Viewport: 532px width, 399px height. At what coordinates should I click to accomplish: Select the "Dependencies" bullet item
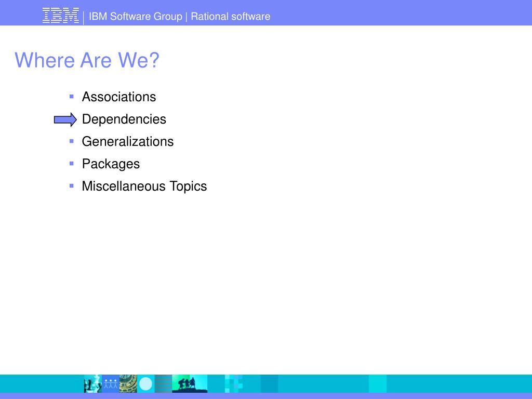(124, 119)
